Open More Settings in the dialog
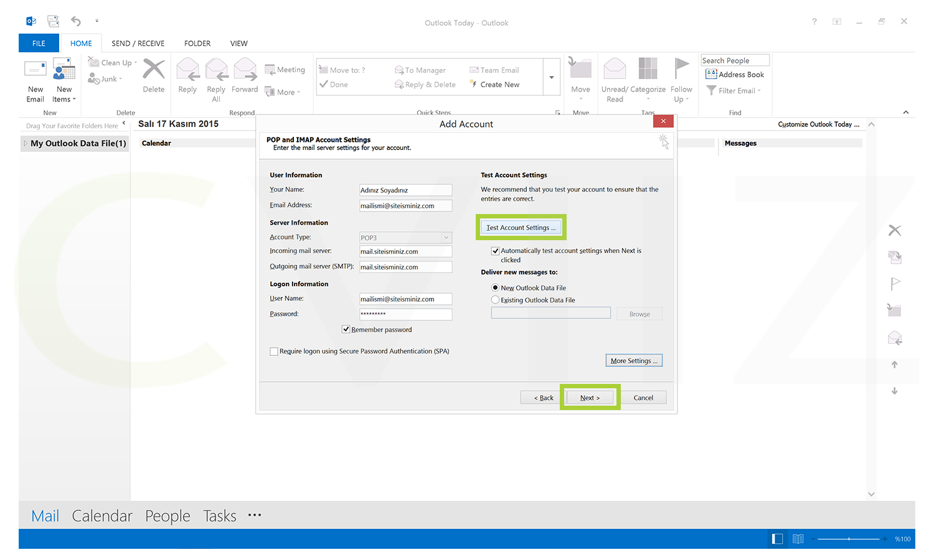The image size is (934, 560). pyautogui.click(x=634, y=361)
